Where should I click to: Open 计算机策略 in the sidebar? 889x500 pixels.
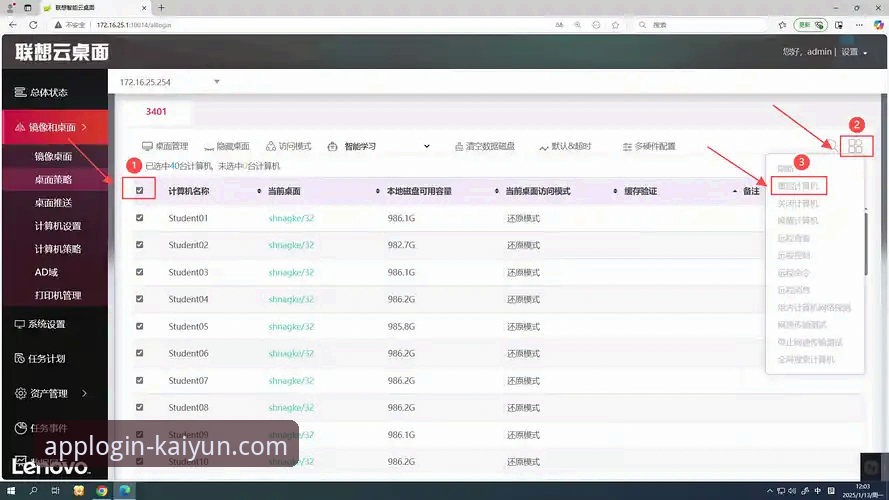click(57, 249)
